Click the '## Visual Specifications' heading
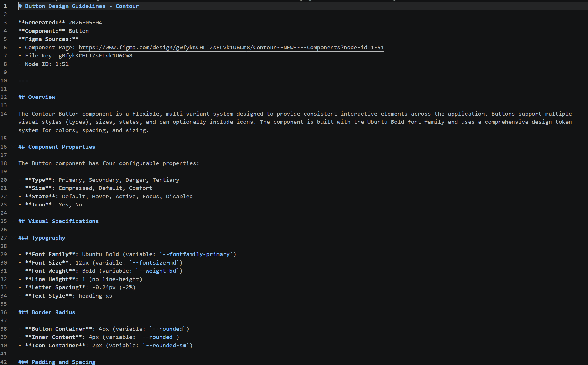 (58, 221)
